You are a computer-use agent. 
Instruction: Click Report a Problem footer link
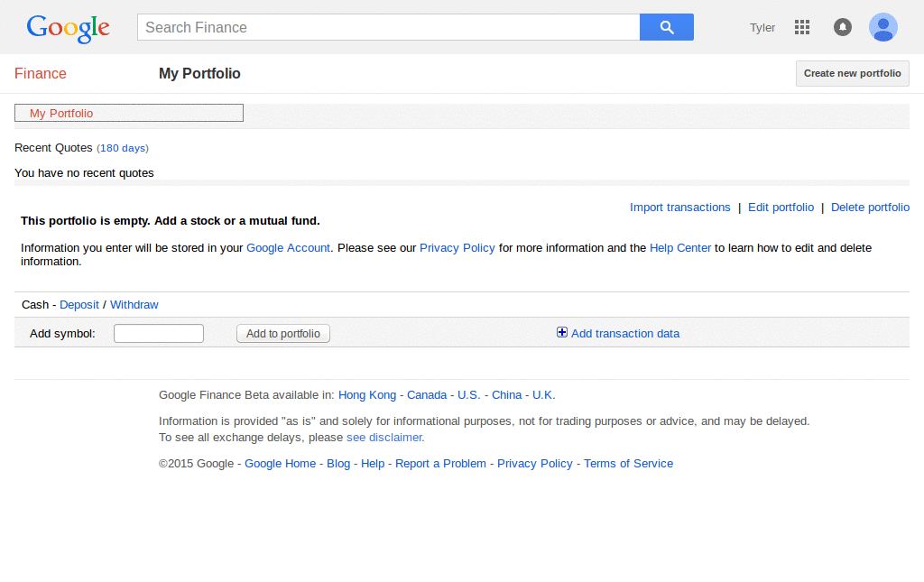tap(440, 464)
